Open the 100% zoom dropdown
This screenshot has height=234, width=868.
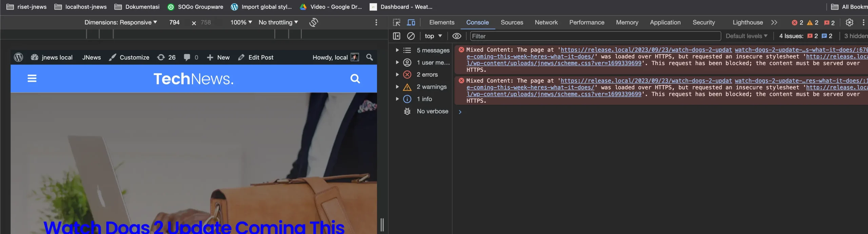click(241, 22)
